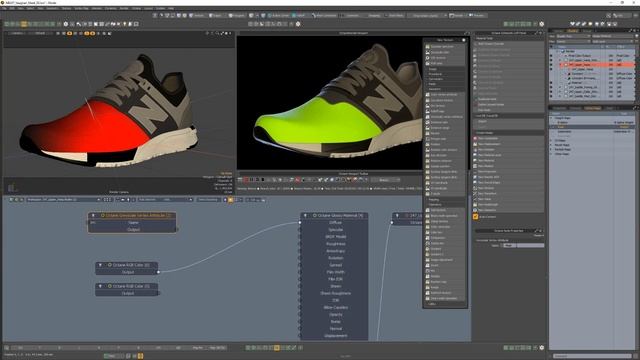Open the material selector dropdown in node editor
This screenshot has height=360, width=640.
pyautogui.click(x=63, y=200)
